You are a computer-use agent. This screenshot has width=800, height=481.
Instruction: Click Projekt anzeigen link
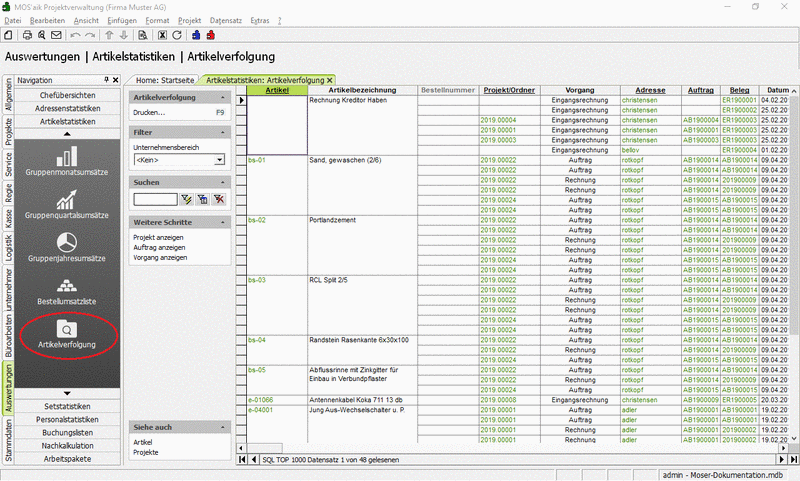pyautogui.click(x=158, y=238)
